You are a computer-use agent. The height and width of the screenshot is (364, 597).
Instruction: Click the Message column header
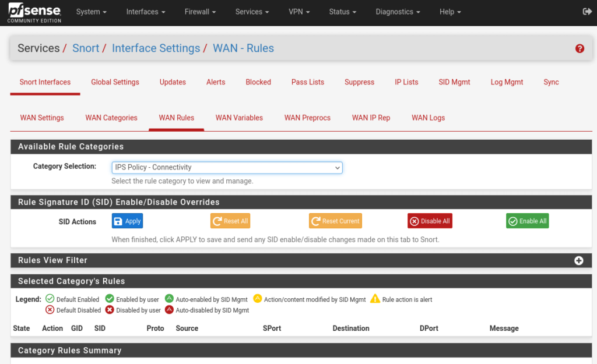click(504, 328)
